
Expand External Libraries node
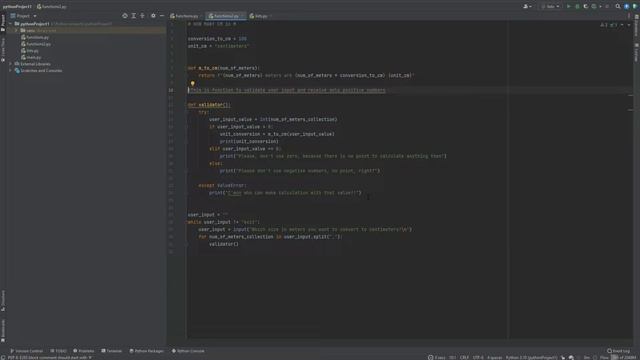pyautogui.click(x=11, y=64)
